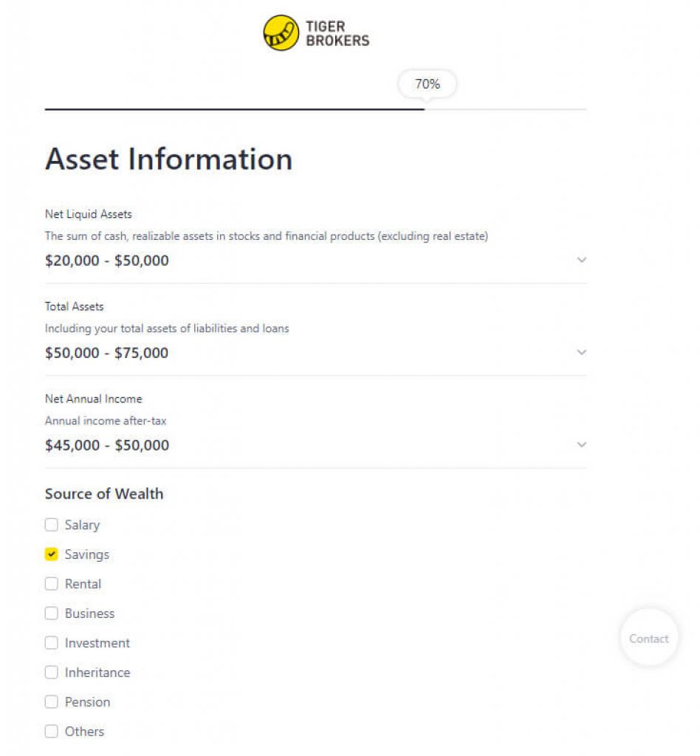Enable the Rental source of wealth

click(51, 584)
